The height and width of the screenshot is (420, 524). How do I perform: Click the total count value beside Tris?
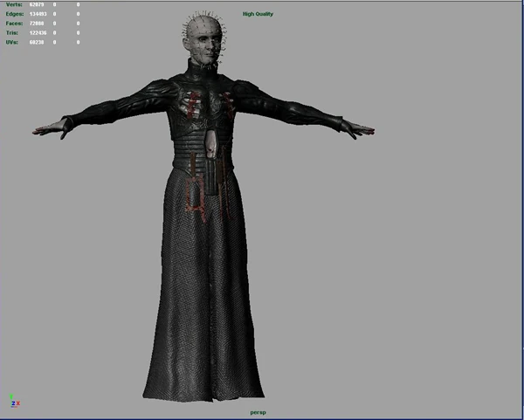(x=38, y=33)
